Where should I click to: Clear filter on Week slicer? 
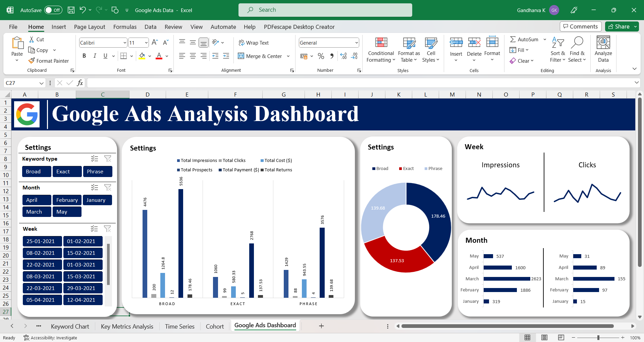click(x=108, y=229)
